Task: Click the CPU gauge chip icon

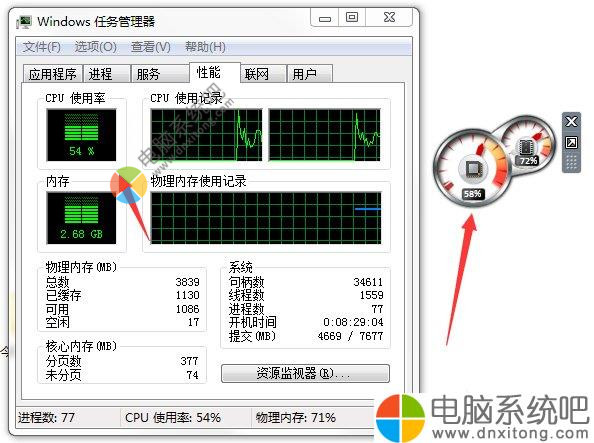Action: [472, 168]
